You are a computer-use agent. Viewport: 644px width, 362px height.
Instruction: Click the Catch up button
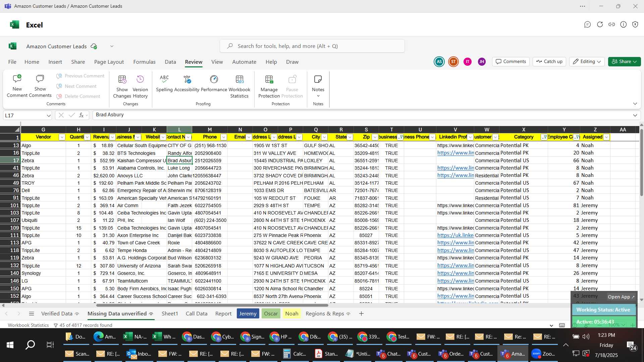[549, 62]
